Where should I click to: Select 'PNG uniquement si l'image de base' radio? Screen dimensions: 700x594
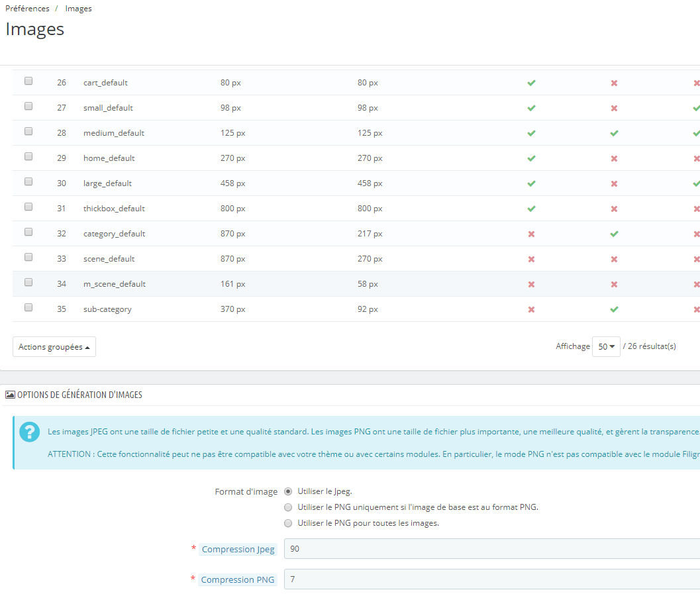[288, 507]
